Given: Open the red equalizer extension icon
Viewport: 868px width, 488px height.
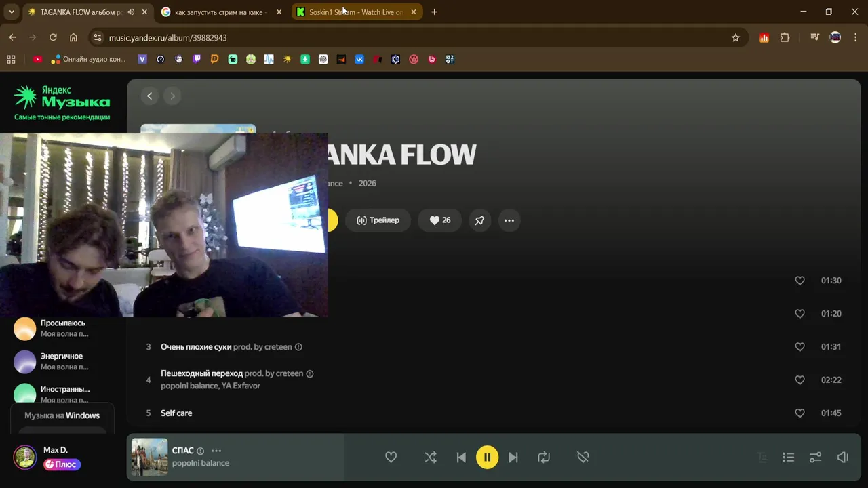Looking at the screenshot, I should [x=764, y=38].
